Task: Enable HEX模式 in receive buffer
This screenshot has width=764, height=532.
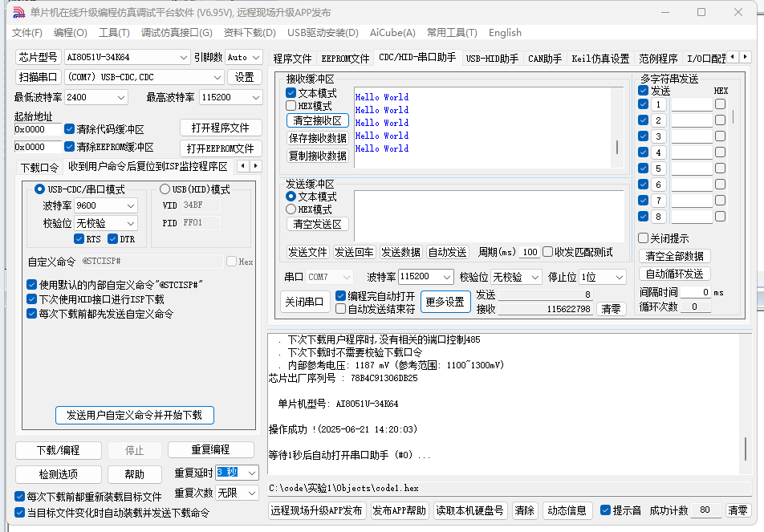Action: point(291,106)
